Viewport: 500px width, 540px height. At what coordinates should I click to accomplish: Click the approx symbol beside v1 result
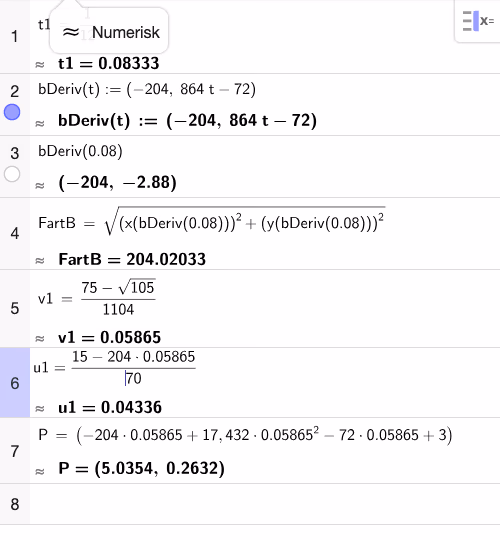click(40, 339)
